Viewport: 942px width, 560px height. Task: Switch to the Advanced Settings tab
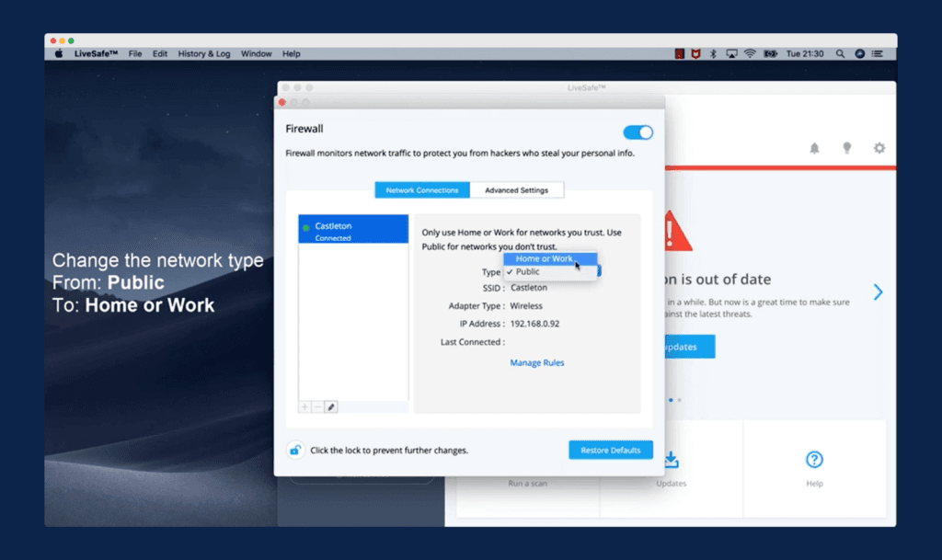(x=516, y=190)
